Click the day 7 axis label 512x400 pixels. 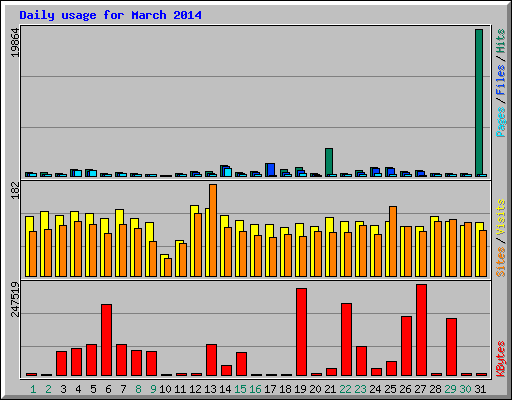pyautogui.click(x=123, y=389)
